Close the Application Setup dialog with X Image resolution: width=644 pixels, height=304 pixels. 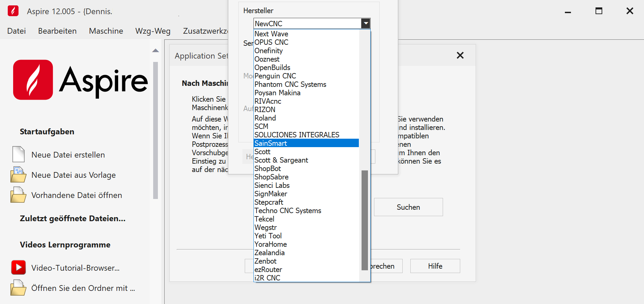[460, 55]
